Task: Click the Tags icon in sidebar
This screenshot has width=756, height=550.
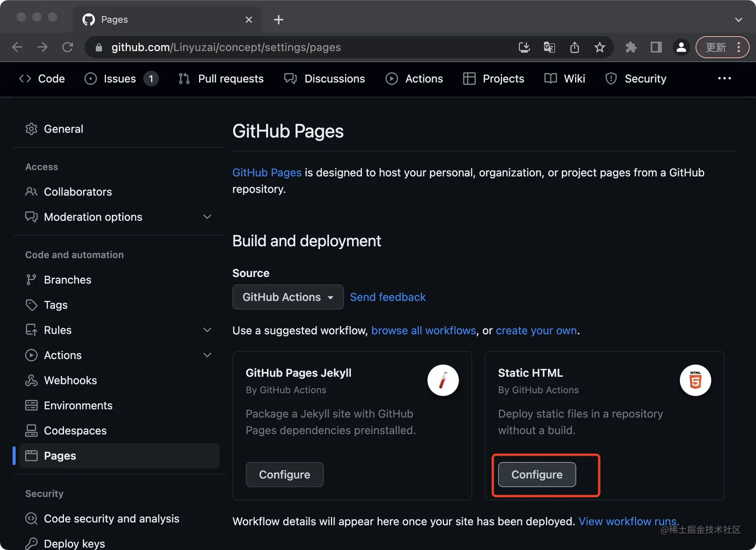Action: tap(31, 305)
